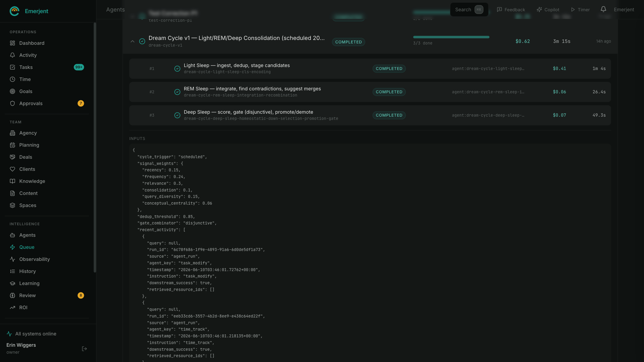Open the Observability pulse icon
The width and height of the screenshot is (644, 362).
(x=12, y=259)
